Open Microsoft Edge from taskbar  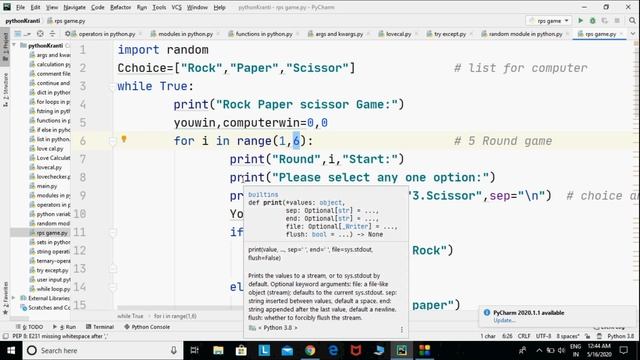click(333, 350)
